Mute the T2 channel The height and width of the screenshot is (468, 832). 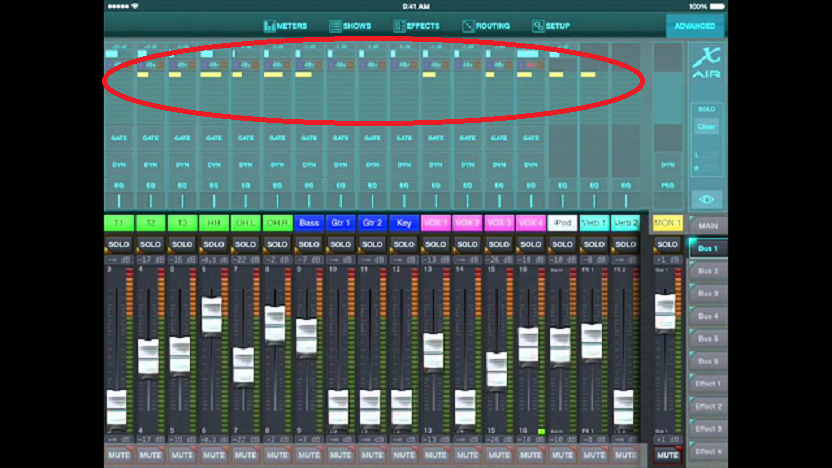pos(150,455)
